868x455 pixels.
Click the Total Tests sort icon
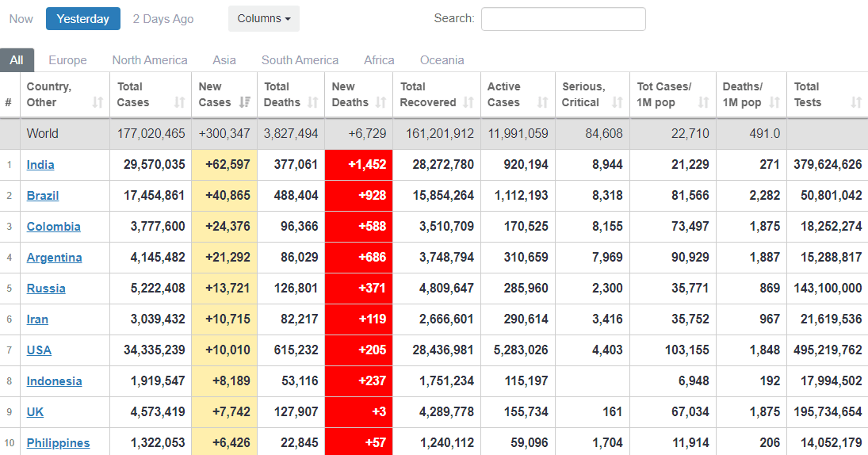pos(856,102)
